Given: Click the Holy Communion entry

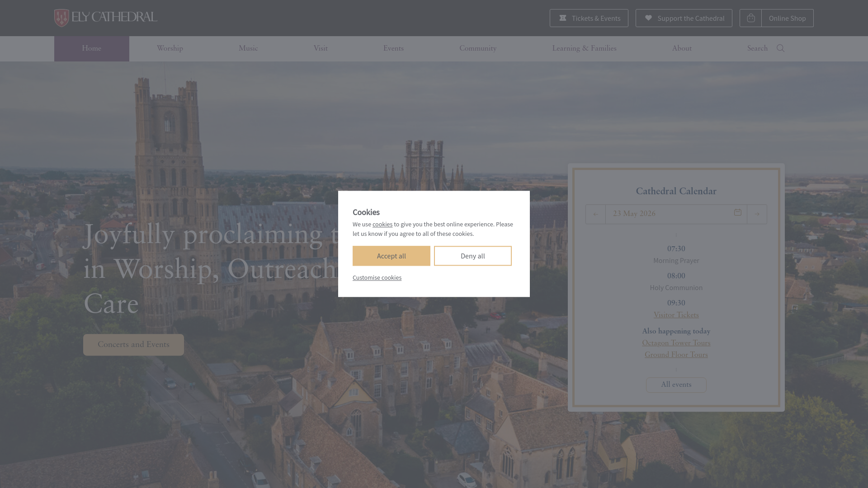Looking at the screenshot, I should [676, 288].
